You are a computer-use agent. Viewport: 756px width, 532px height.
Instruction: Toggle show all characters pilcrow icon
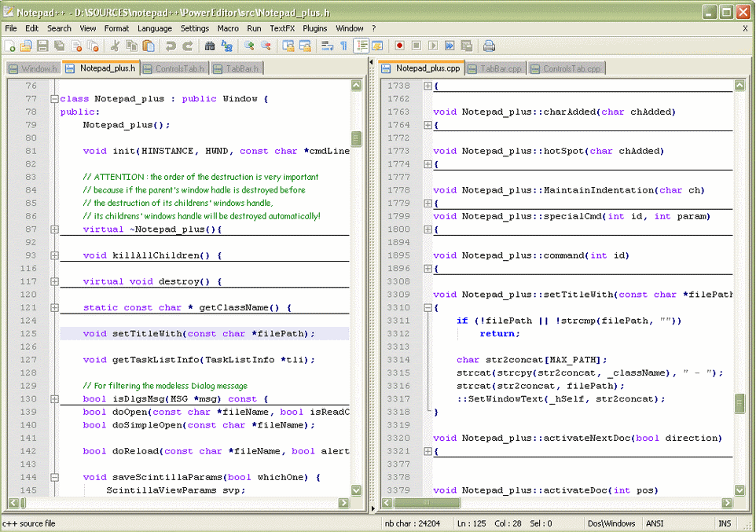tap(343, 46)
